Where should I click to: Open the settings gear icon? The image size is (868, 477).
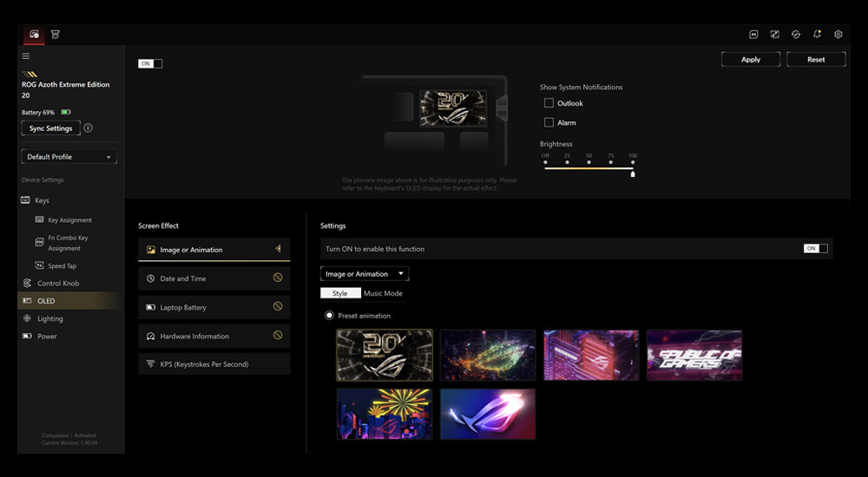(838, 35)
